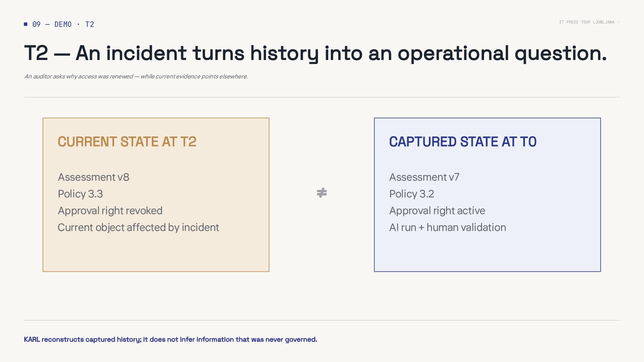Select the italic subtitle about the auditor
Image resolution: width=644 pixels, height=362 pixels.
(x=136, y=76)
